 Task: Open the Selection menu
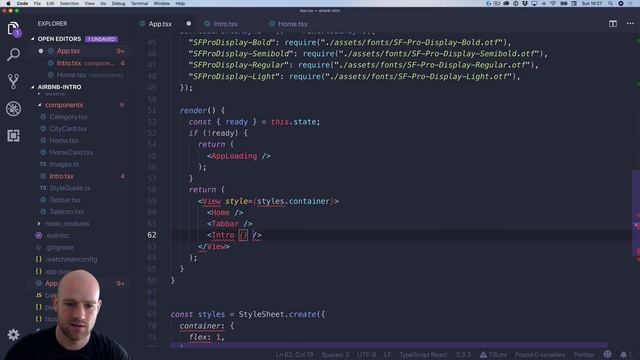click(x=69, y=3)
